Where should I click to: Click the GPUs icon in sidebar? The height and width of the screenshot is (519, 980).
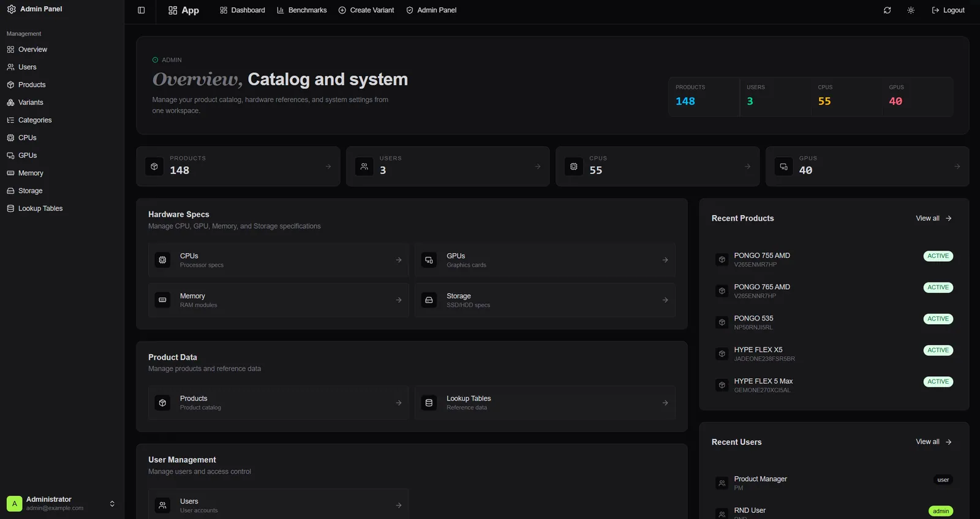coord(10,156)
